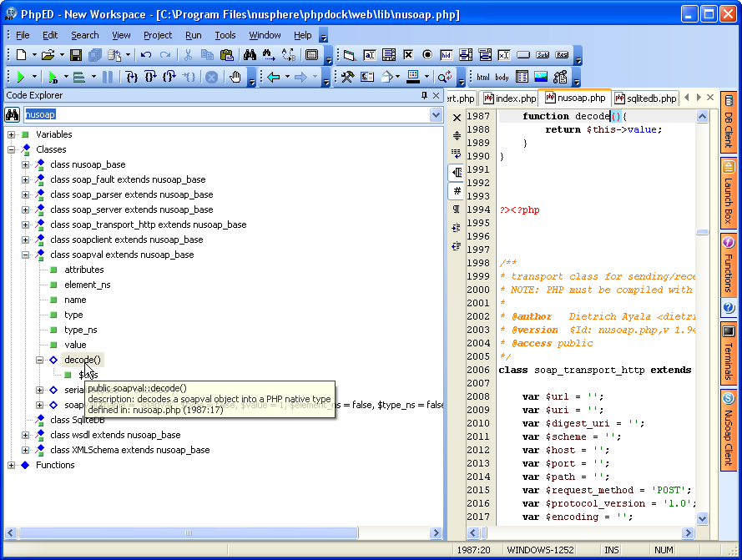Viewport: 742px width, 560px height.
Task: Click the Step Into debugger icon
Action: tap(131, 77)
